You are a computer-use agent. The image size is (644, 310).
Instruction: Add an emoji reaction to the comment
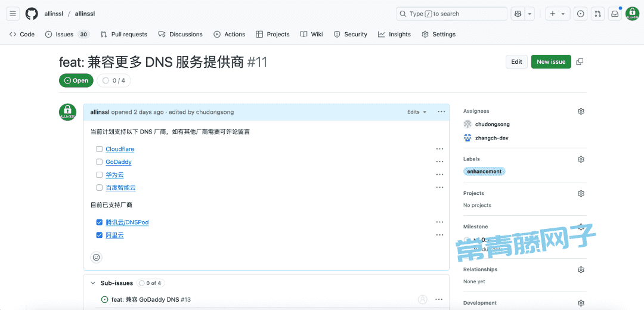[x=97, y=258]
